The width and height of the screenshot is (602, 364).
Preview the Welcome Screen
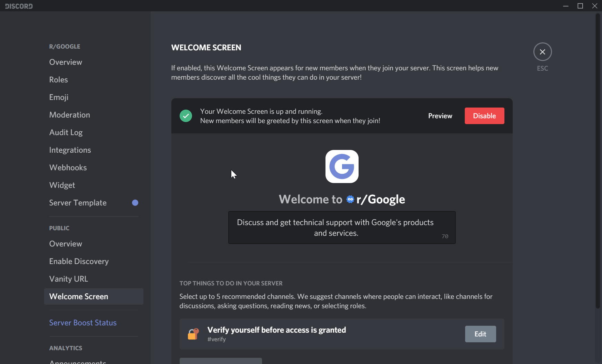(x=440, y=116)
